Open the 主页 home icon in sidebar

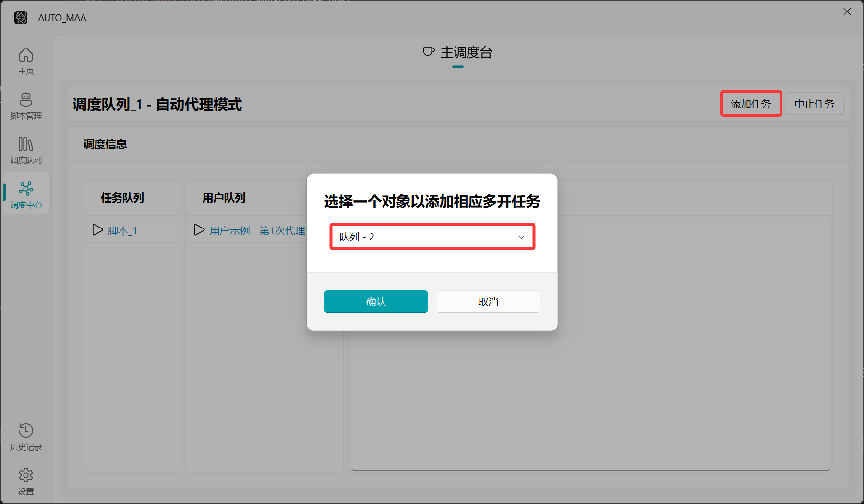click(26, 56)
